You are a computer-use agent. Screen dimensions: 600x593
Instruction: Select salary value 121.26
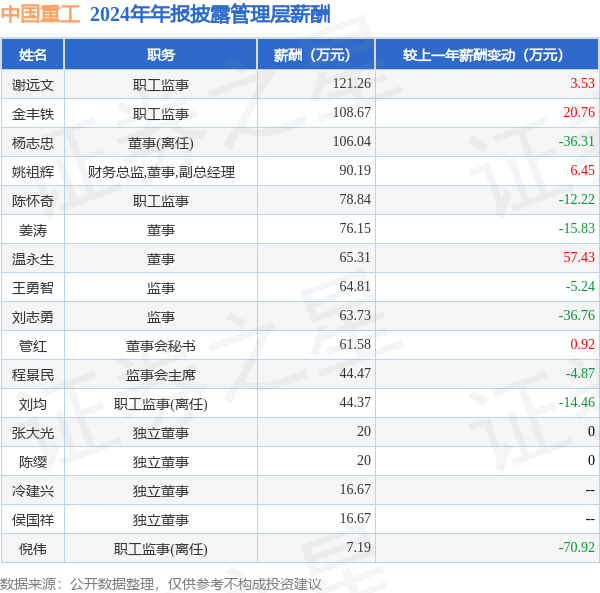click(352, 83)
